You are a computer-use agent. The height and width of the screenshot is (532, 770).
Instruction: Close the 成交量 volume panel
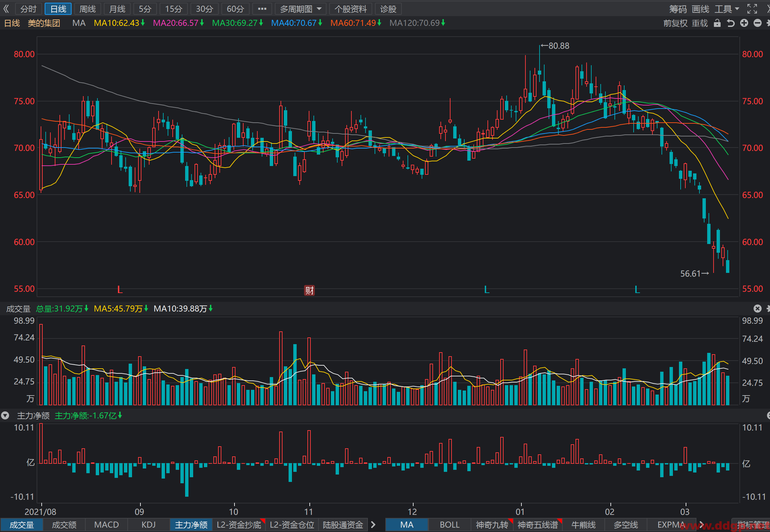[x=757, y=308]
